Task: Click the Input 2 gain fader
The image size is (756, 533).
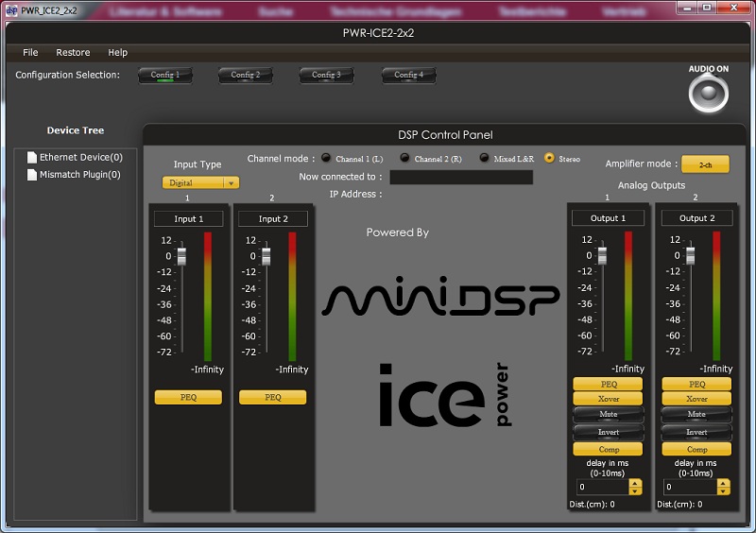Action: click(x=266, y=256)
